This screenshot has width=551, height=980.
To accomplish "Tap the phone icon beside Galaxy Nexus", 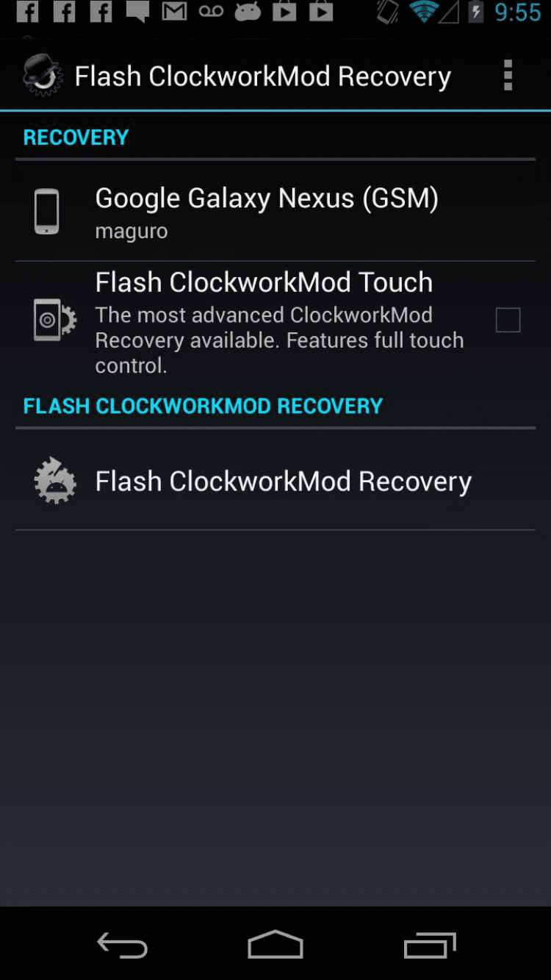I will pos(46,212).
